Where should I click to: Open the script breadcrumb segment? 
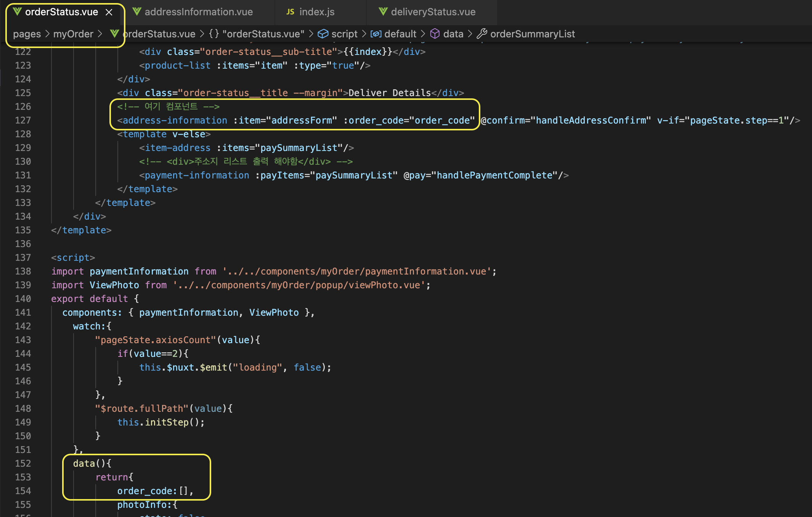tap(344, 34)
